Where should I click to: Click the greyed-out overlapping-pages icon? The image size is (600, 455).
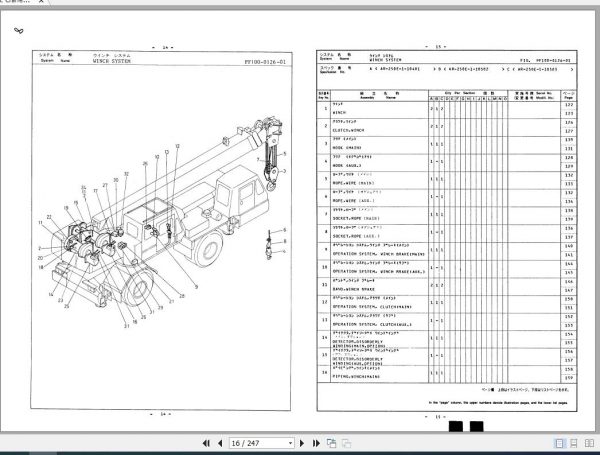click(346, 443)
